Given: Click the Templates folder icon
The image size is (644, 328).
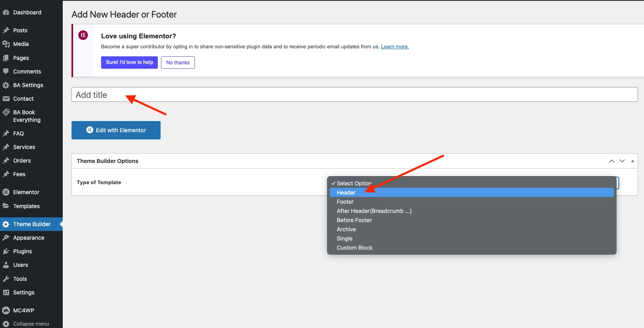Looking at the screenshot, I should tap(6, 206).
